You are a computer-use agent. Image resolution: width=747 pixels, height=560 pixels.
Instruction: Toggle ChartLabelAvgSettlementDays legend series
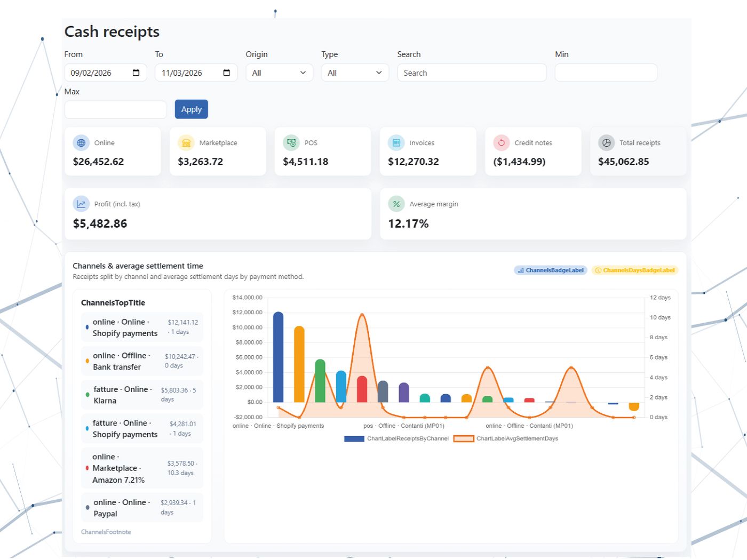click(506, 439)
